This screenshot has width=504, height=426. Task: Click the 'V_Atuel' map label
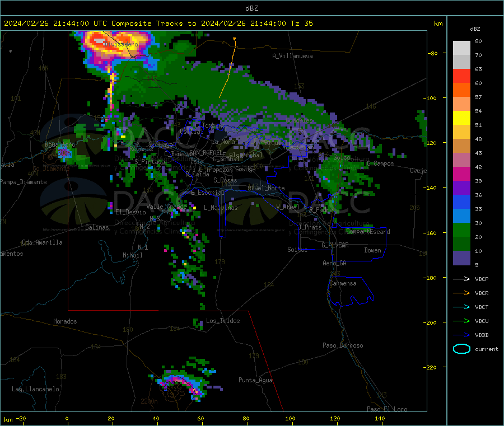point(288,207)
